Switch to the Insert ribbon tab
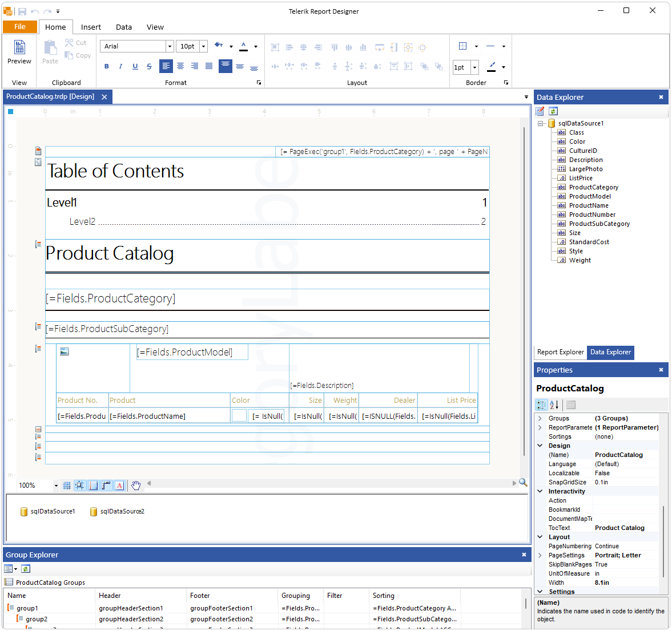Viewport: 672px width, 631px height. coord(91,27)
